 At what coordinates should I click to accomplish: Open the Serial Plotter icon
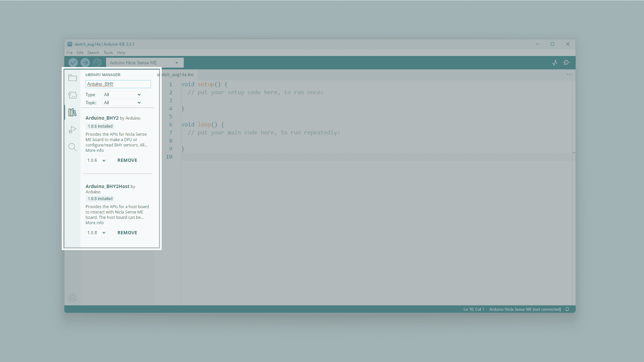point(555,63)
